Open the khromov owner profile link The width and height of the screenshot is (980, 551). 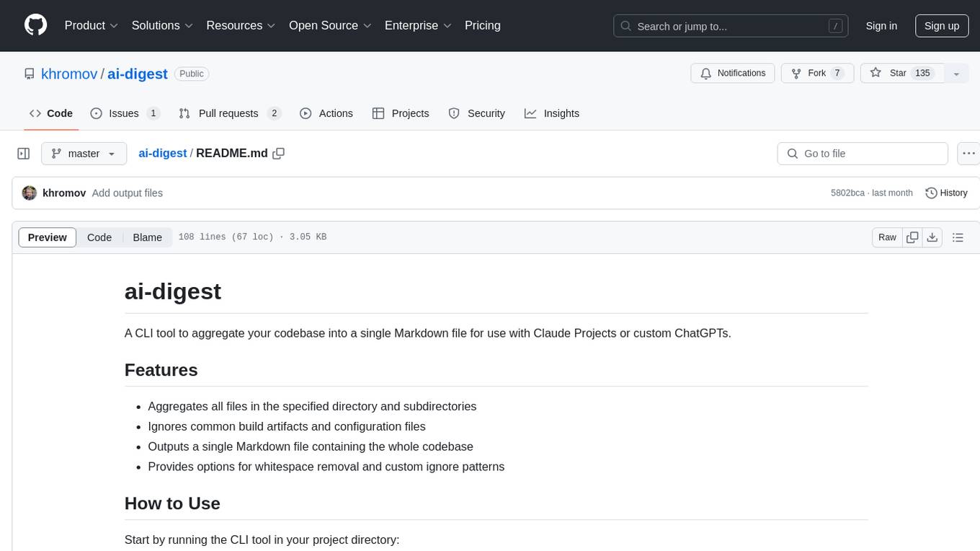69,74
